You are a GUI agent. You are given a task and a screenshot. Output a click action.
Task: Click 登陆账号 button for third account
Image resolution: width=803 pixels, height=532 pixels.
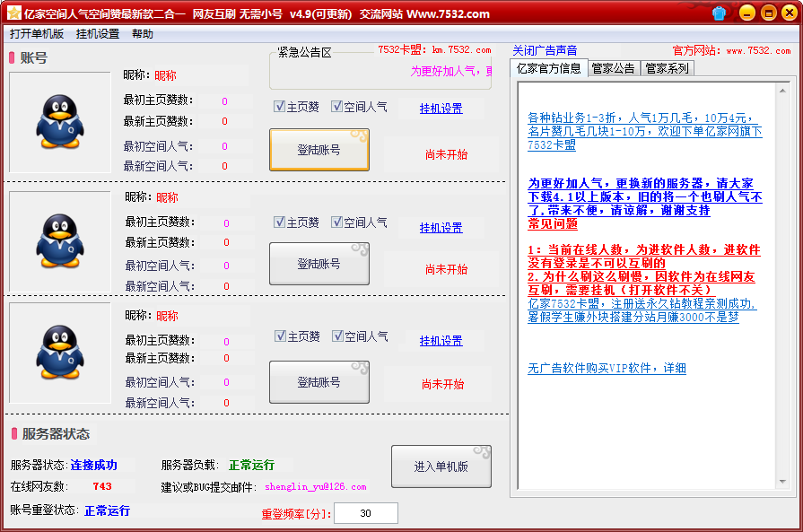[x=319, y=382]
